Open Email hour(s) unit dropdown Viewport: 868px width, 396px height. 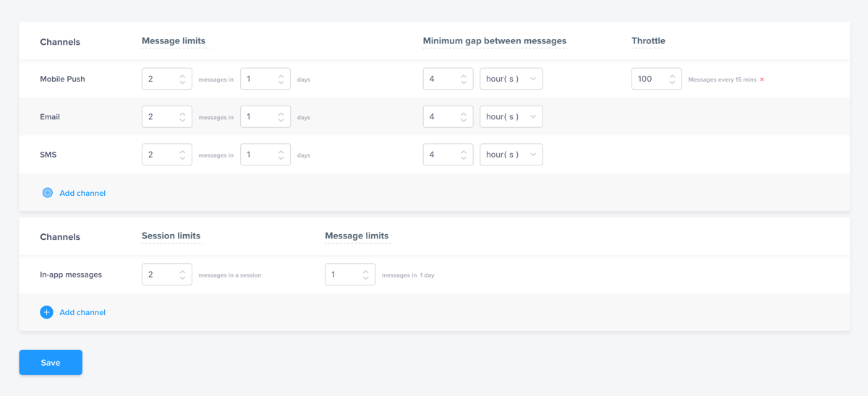511,116
